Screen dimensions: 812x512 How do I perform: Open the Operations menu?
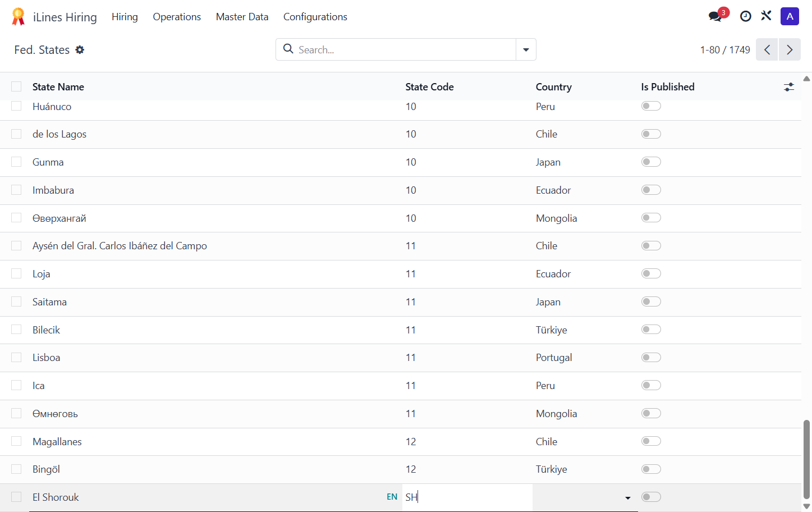pos(177,17)
